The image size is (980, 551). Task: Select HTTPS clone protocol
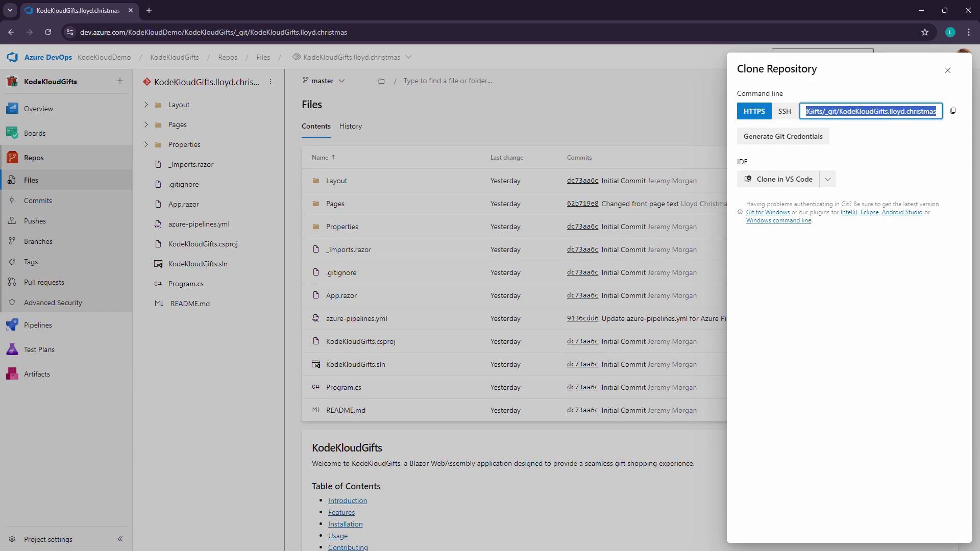point(754,111)
